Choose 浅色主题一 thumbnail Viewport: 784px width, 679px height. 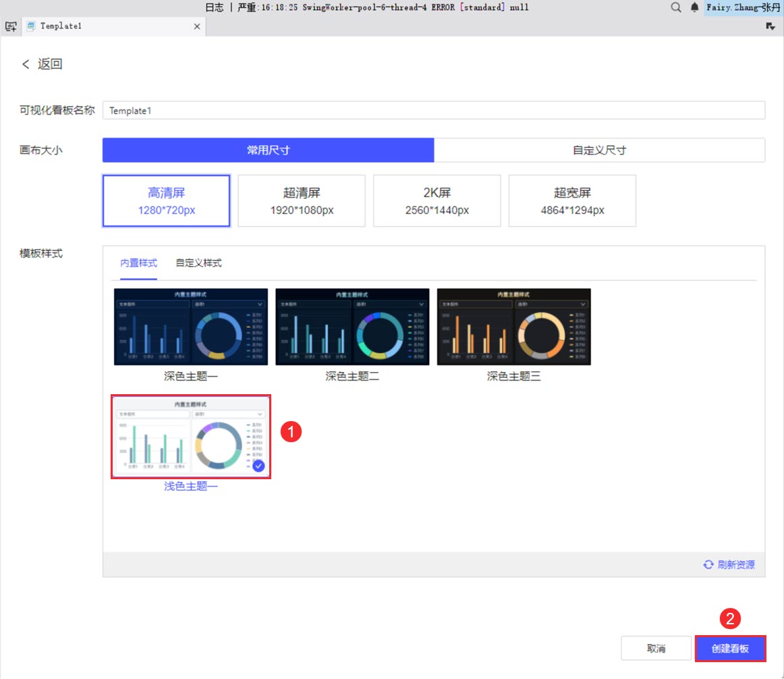[x=191, y=437]
